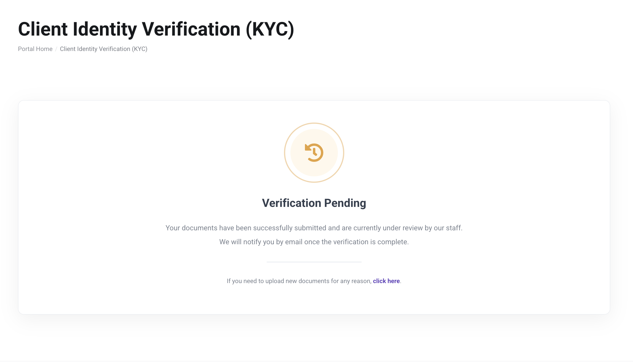Click "(KYC)" in the breadcrumb trail
This screenshot has height=364, width=633.
(139, 49)
